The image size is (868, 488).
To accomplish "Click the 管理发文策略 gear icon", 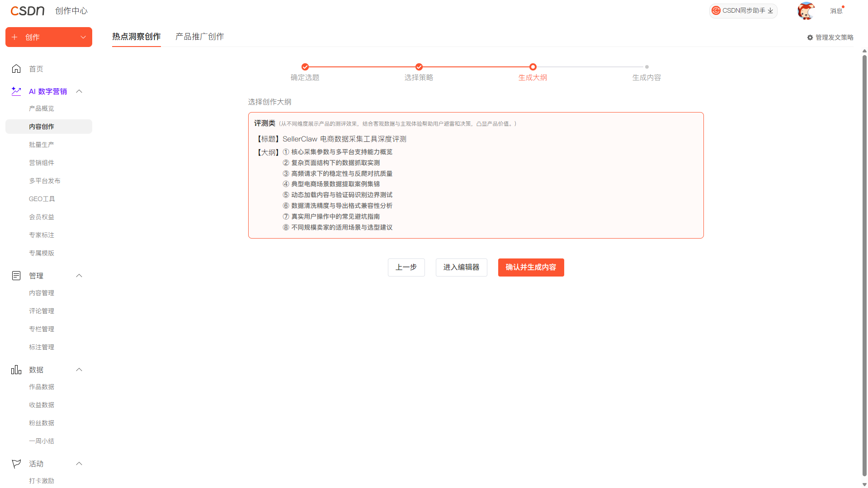I will (x=810, y=38).
